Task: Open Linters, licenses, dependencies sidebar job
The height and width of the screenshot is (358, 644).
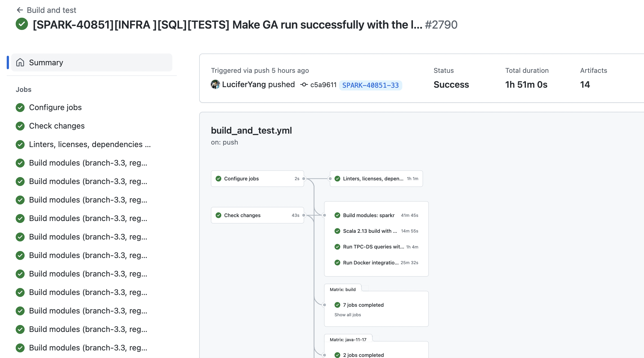Action: tap(90, 145)
